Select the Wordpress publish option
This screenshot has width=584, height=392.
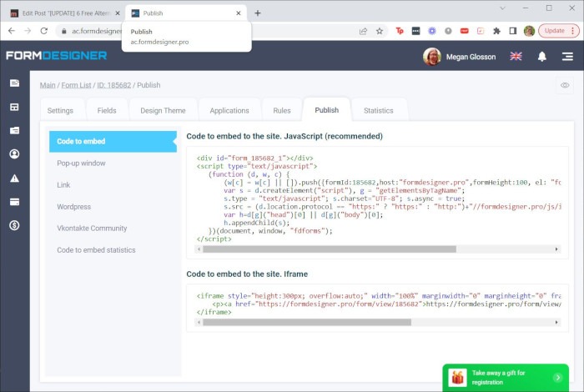(x=73, y=207)
